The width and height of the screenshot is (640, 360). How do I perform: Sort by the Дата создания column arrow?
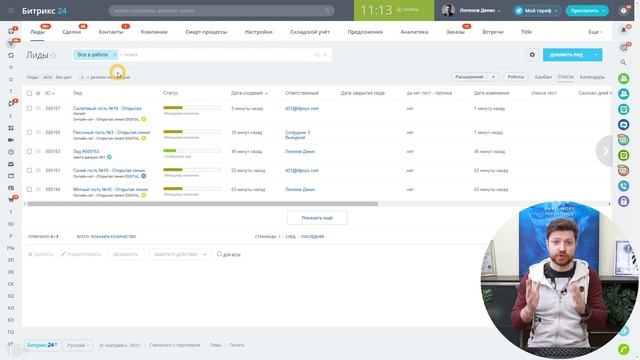(x=266, y=93)
